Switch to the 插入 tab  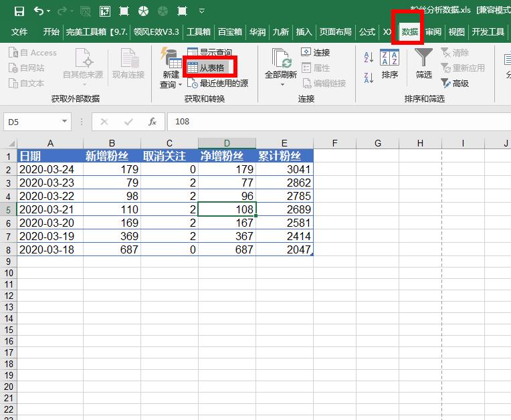click(304, 32)
